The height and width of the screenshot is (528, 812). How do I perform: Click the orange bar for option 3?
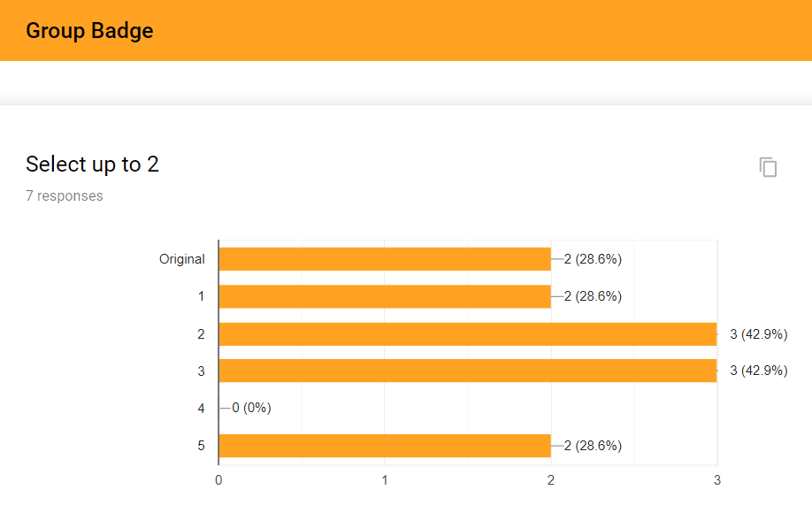(468, 371)
